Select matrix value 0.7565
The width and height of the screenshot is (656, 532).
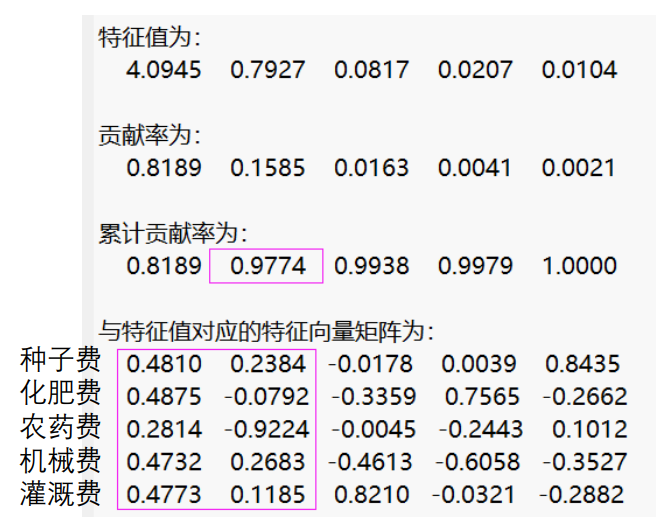point(482,396)
